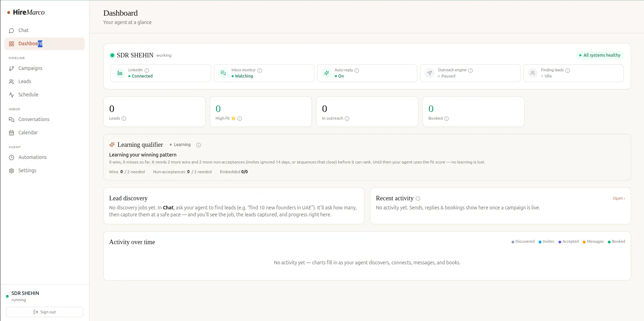Open the Calendar page
Viewport: 644px width, 321px height.
coord(45,133)
